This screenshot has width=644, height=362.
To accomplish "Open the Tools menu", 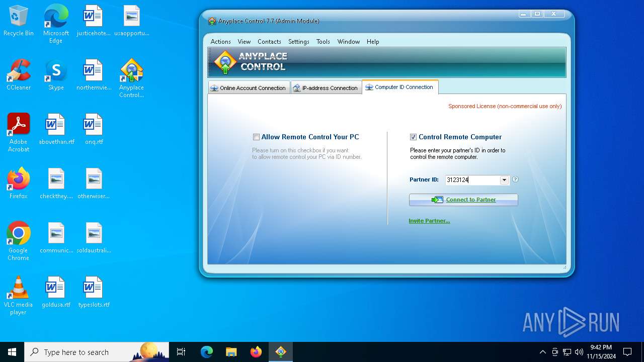I will pyautogui.click(x=323, y=42).
